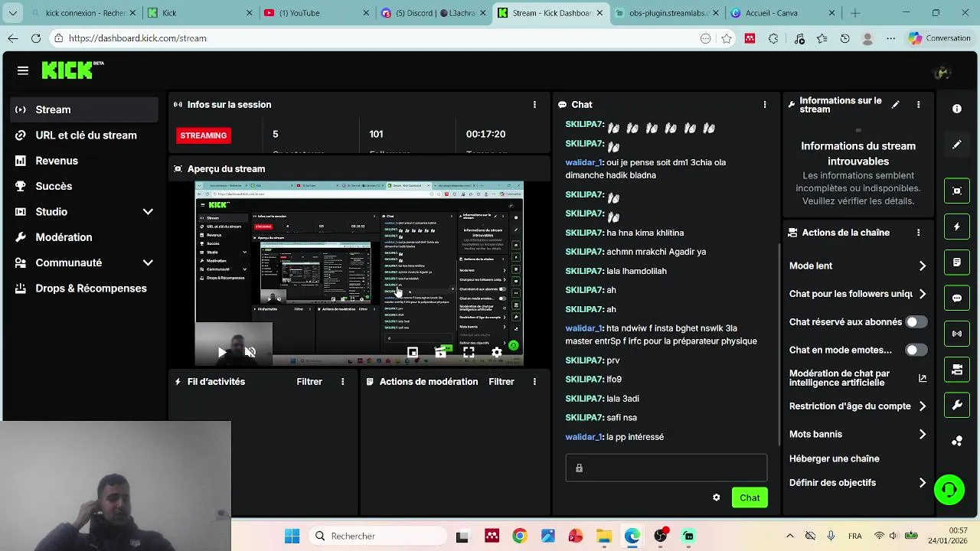Viewport: 980px width, 551px height.
Task: Open the hamburger menu beside the Kick logo
Action: coord(23,70)
